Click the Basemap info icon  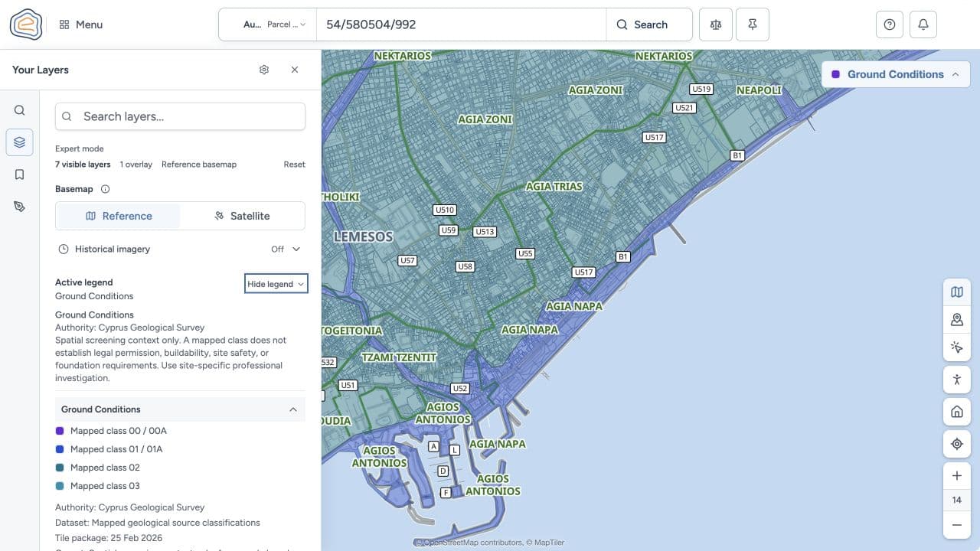(106, 189)
